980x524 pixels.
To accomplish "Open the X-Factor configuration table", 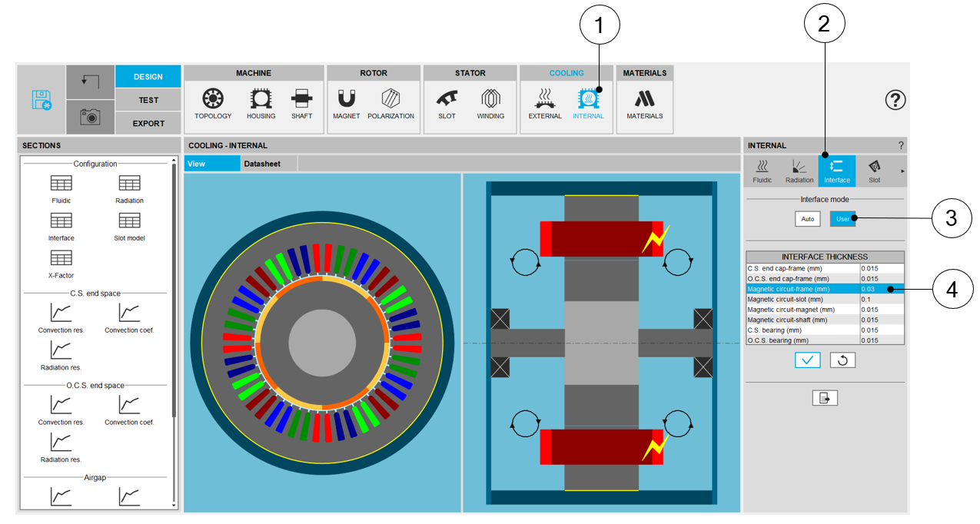I will coord(61,263).
